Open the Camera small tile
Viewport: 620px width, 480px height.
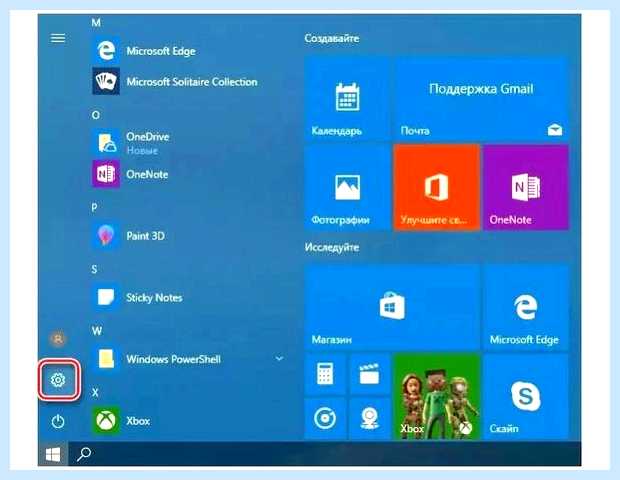(369, 418)
